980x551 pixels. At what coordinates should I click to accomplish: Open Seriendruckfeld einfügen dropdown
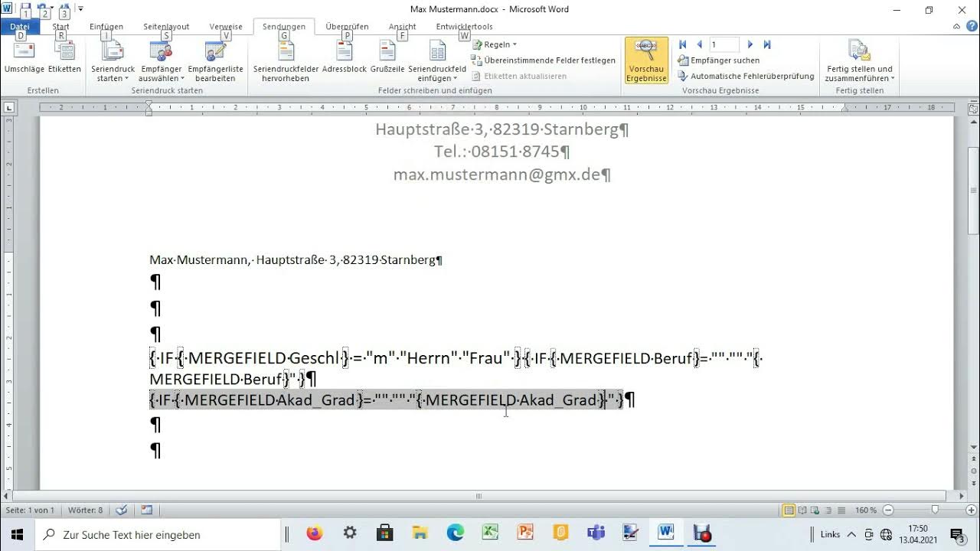coord(437,62)
